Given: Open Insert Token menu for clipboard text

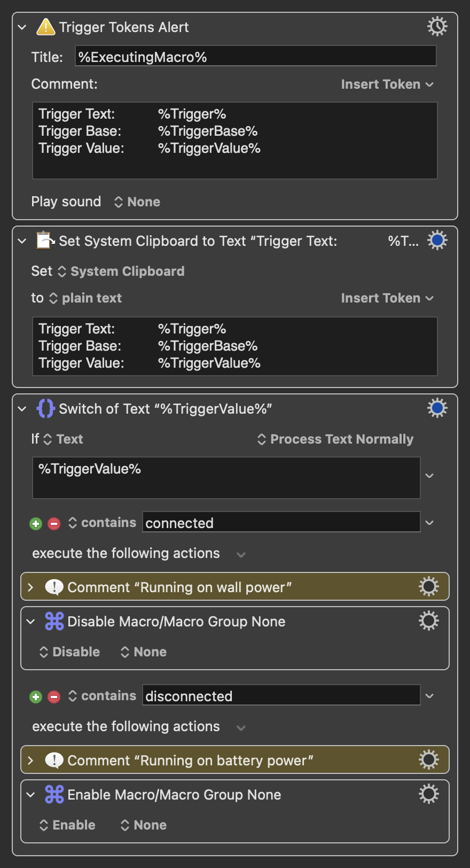Looking at the screenshot, I should coord(387,298).
